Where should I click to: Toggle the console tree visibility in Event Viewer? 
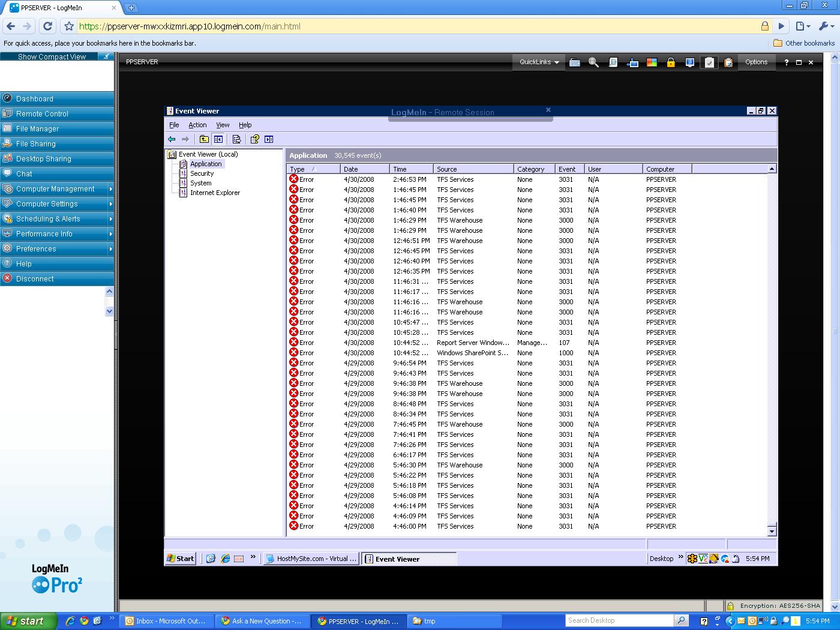[218, 139]
